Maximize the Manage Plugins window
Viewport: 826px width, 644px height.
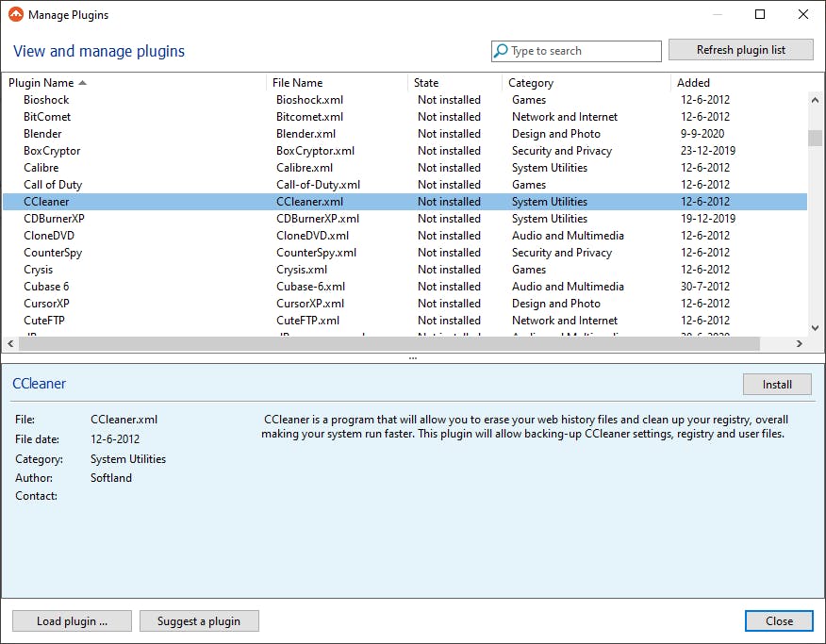click(760, 14)
